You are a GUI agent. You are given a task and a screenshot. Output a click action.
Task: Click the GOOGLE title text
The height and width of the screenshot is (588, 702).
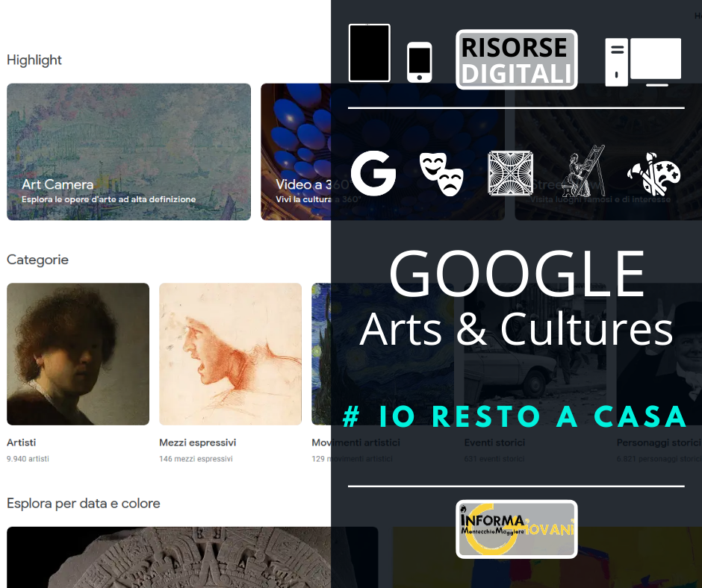pos(517,274)
